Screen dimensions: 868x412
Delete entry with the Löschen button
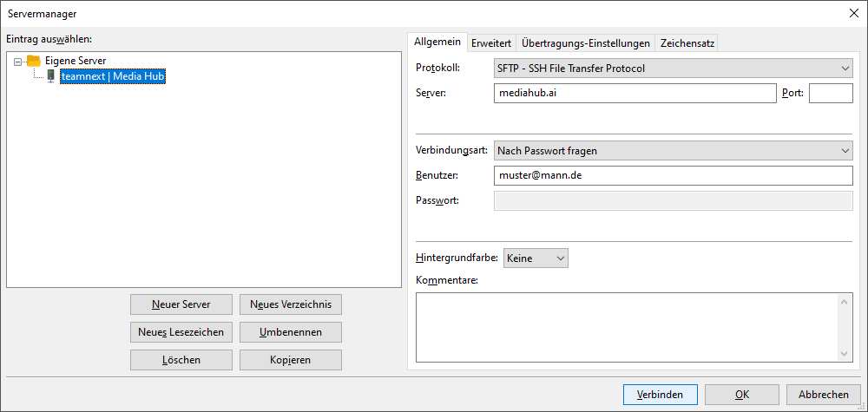click(x=181, y=360)
